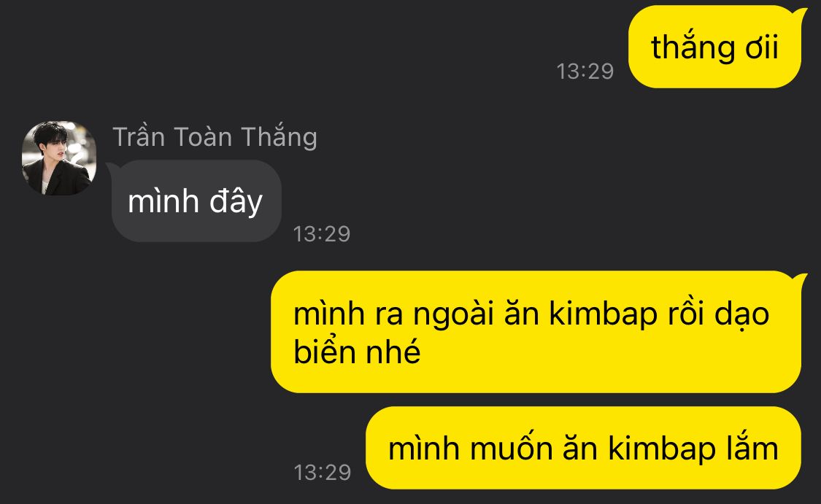Click the word 'Trần' in the sender name
This screenshot has width=821, height=504.
click(x=139, y=137)
